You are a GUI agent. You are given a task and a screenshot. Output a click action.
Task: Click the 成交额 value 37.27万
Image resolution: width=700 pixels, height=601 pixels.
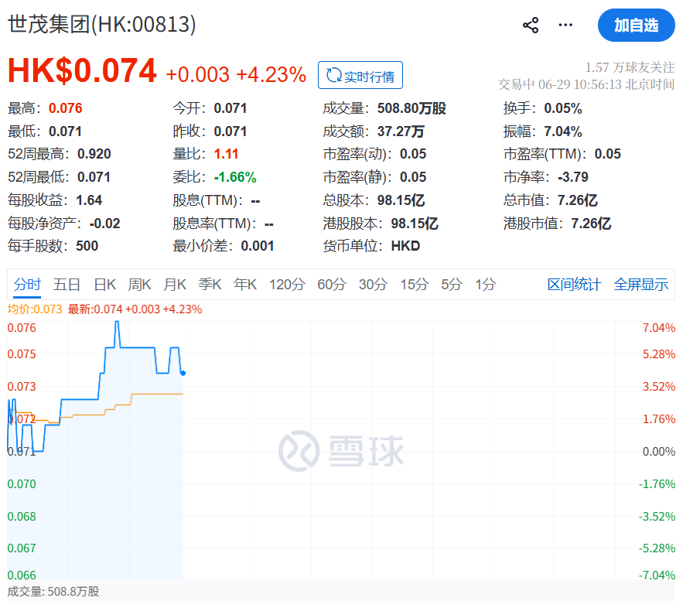coord(401,131)
